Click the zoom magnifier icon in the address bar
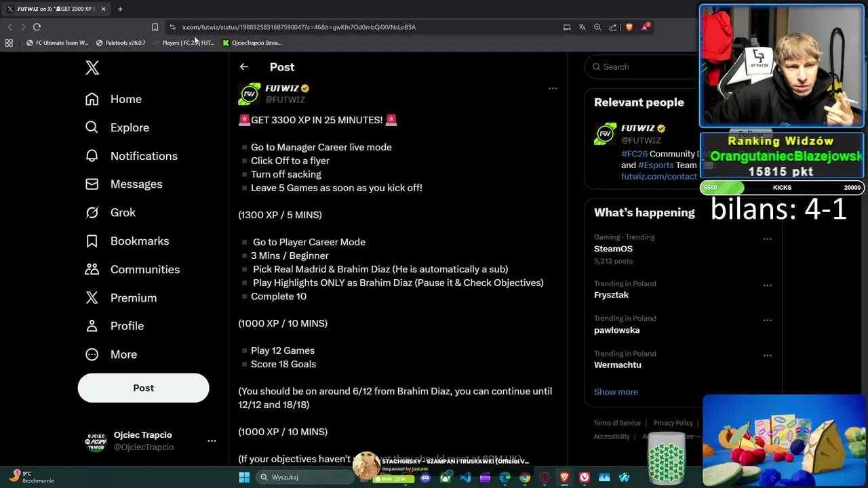Screen dimensions: 868x488 (x=597, y=27)
